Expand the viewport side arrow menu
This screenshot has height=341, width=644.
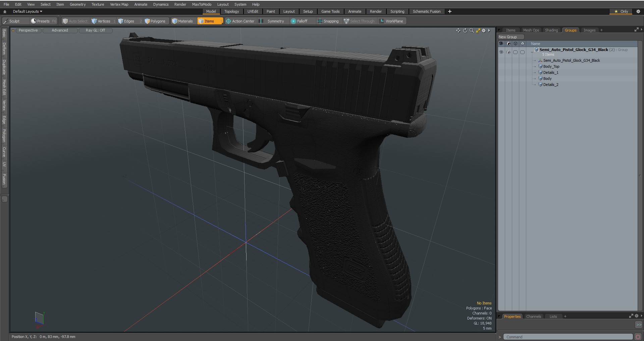pos(489,31)
